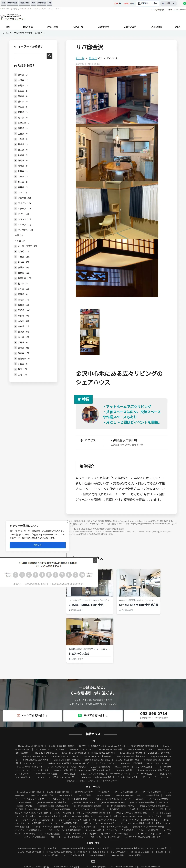Open the 180°とは menu item
Viewport: 186px width, 868px height.
28,27
